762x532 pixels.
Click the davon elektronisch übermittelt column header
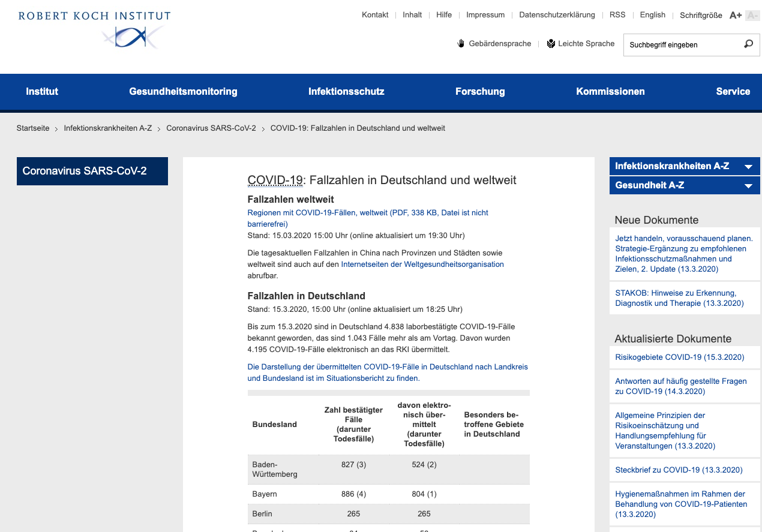424,425
